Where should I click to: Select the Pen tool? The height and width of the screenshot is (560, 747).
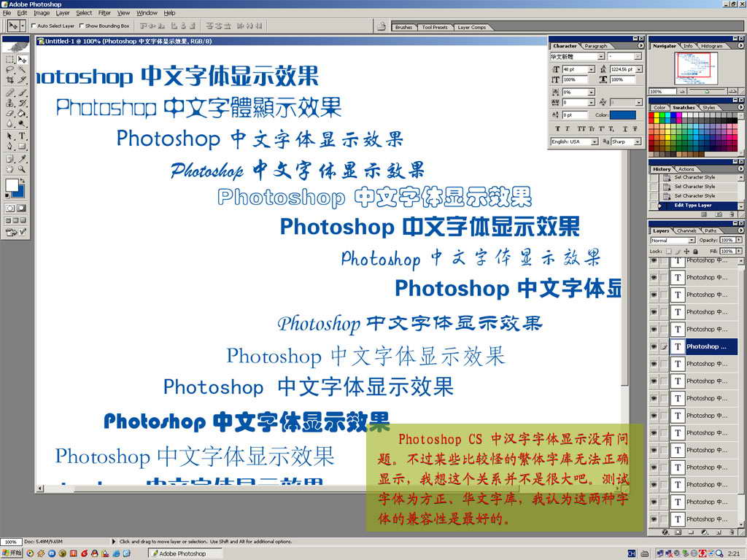pyautogui.click(x=9, y=146)
